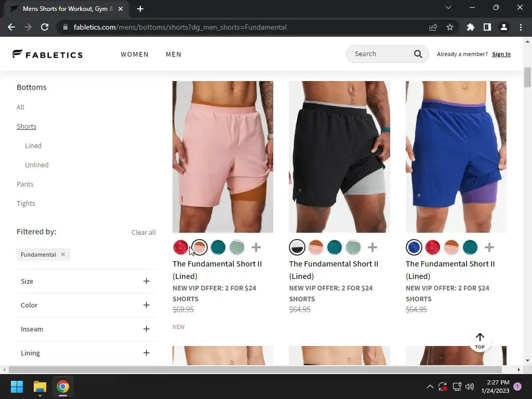Show more colors for the blue shorts
532x399 pixels.
point(489,247)
